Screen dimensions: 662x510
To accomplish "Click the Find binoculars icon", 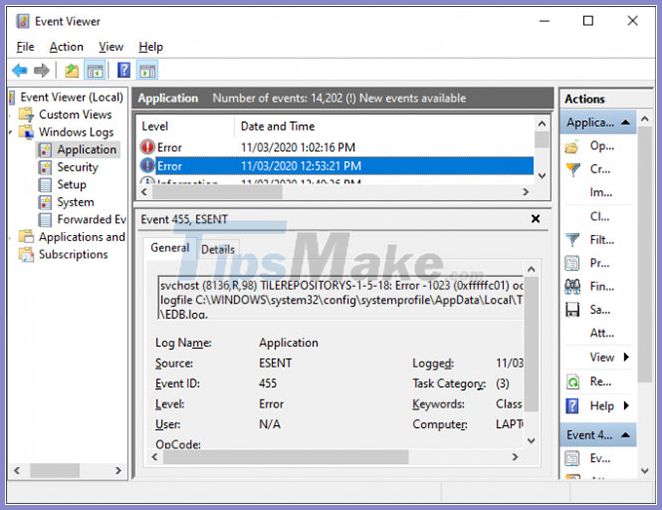I will [572, 287].
